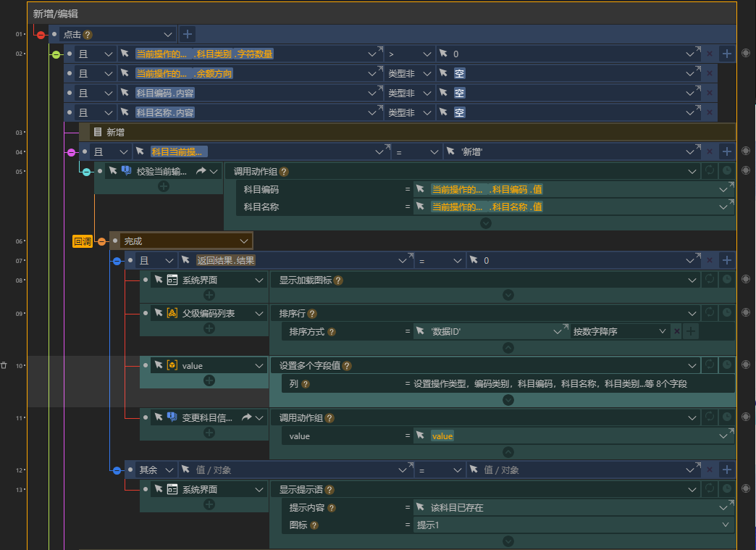The image size is (756, 550).
Task: Click the cyan node on line 05
Action: click(86, 172)
